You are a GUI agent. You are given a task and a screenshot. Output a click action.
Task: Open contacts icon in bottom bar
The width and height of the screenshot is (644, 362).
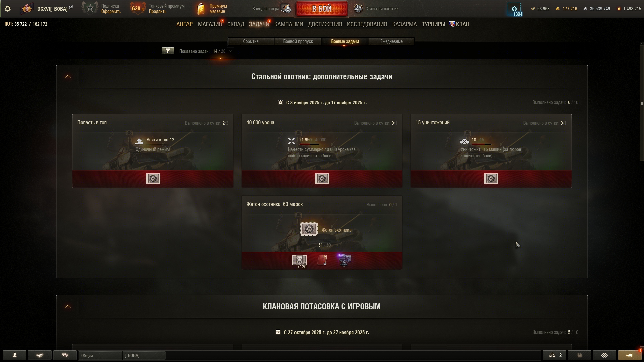tap(15, 355)
